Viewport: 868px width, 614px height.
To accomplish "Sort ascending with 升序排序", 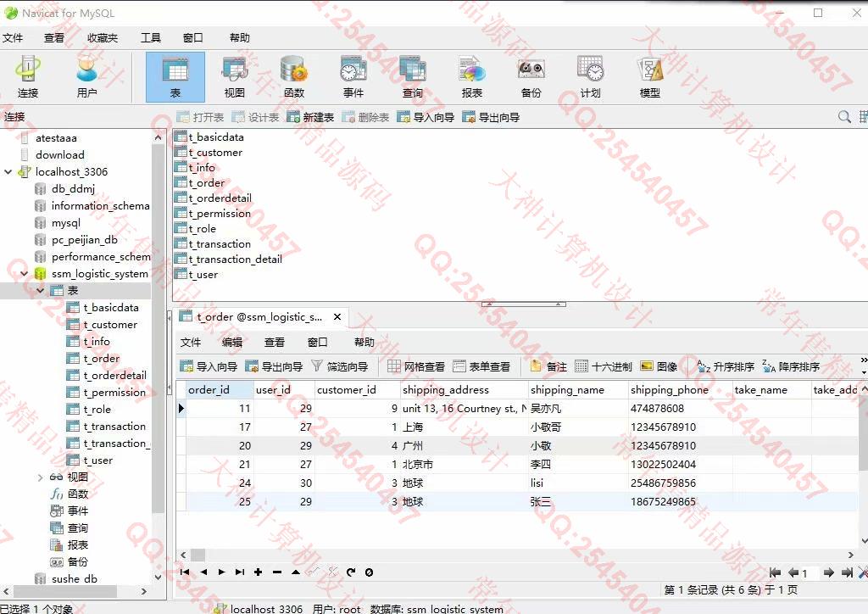I will (x=726, y=366).
